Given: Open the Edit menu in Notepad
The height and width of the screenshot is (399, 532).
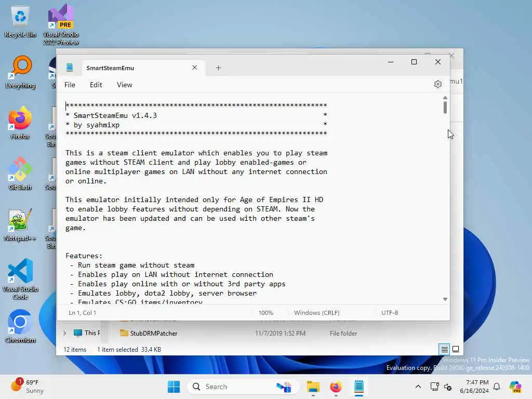Looking at the screenshot, I should coord(96,85).
